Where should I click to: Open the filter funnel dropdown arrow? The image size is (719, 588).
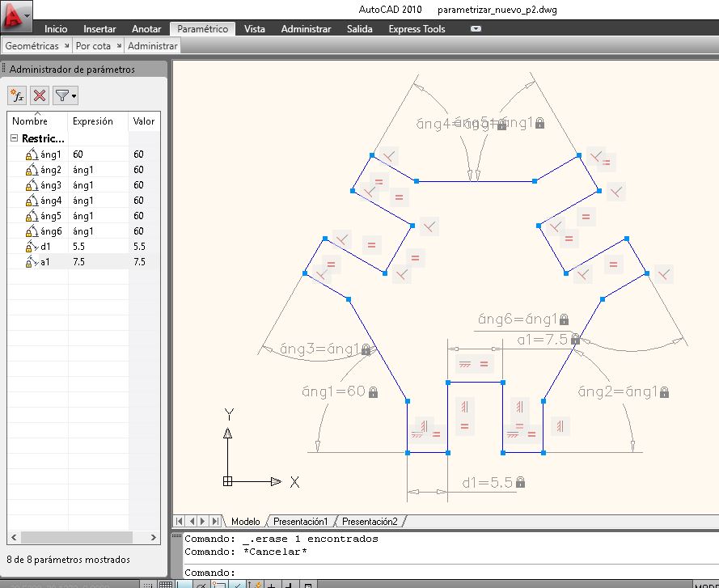pos(74,96)
